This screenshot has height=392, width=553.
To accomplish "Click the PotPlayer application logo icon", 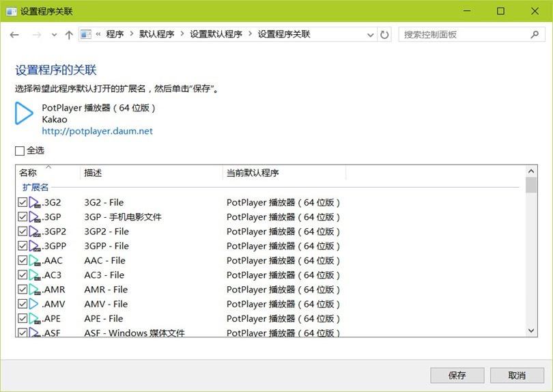I will 24,113.
